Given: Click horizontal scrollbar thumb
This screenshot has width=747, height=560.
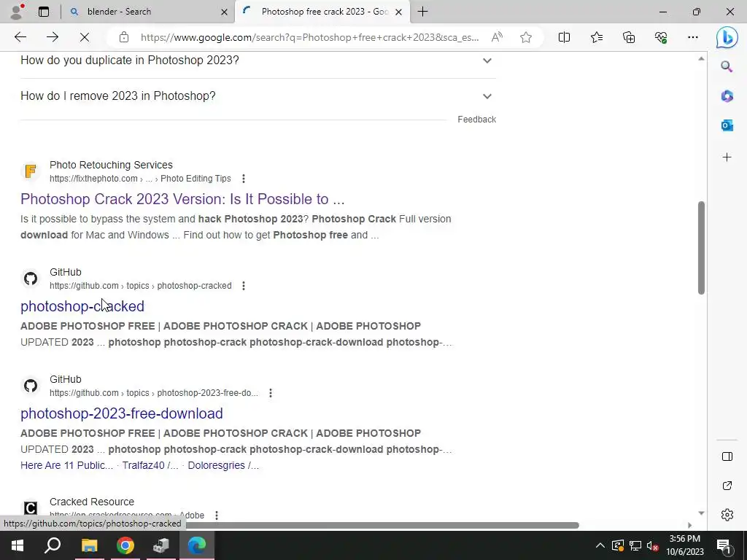Looking at the screenshot, I should [381, 525].
